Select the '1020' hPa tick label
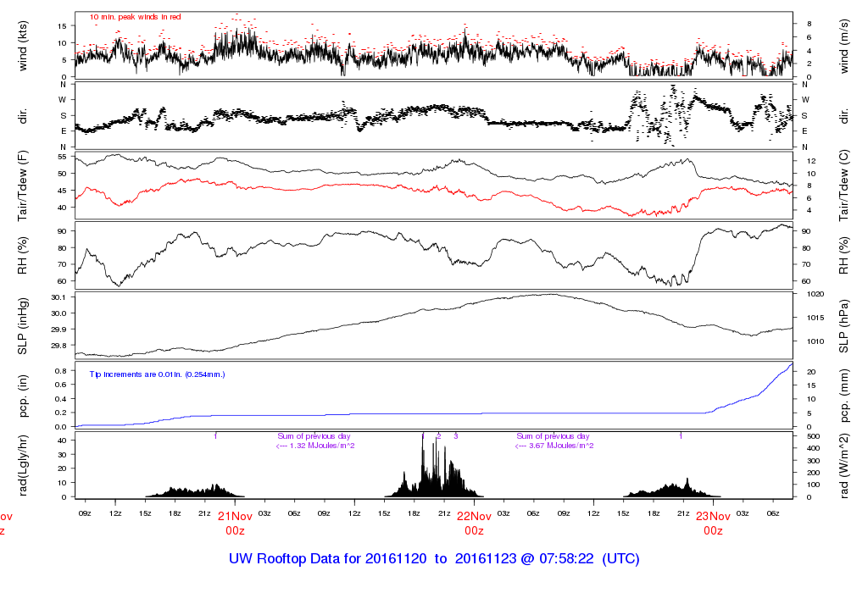The width and height of the screenshot is (868, 593). [x=816, y=294]
